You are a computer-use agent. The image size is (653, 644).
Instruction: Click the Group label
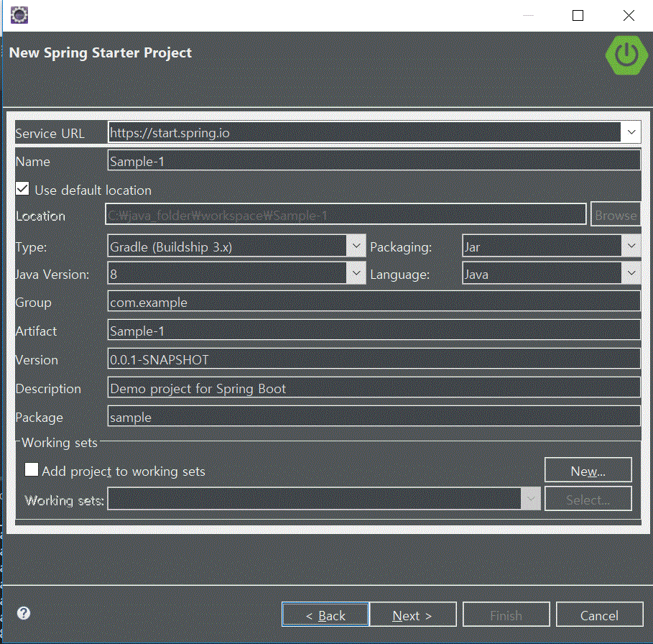[x=33, y=303]
